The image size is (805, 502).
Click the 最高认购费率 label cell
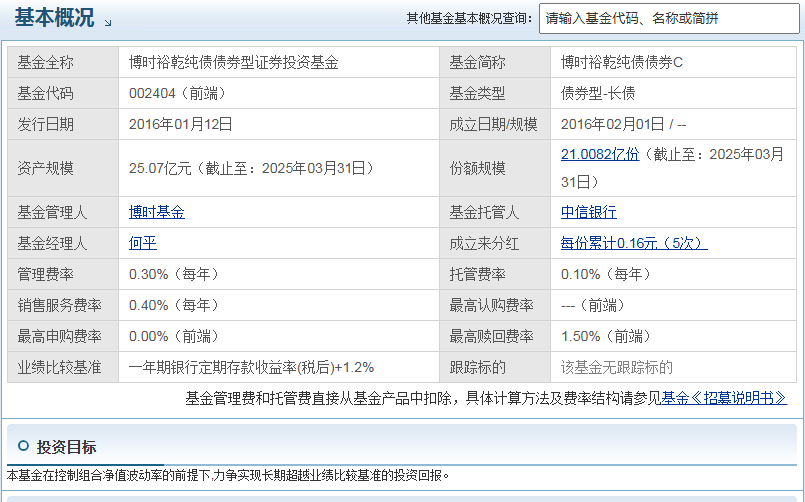click(x=495, y=305)
